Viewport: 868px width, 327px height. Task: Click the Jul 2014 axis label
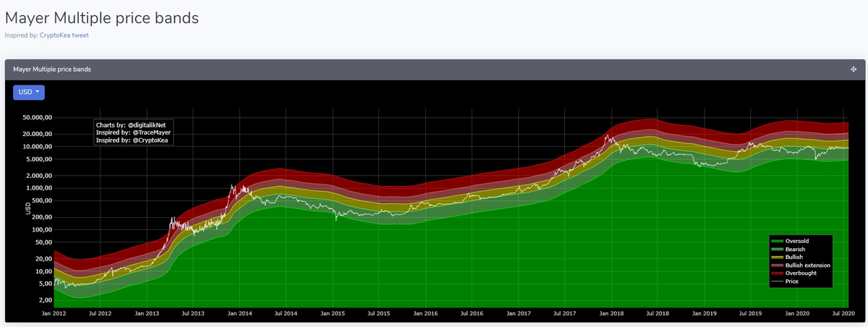point(286,313)
